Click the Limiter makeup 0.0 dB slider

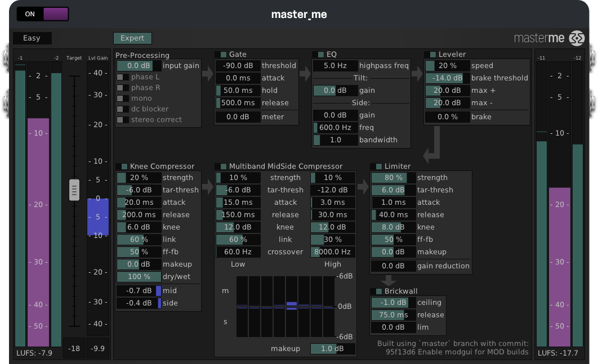393,252
